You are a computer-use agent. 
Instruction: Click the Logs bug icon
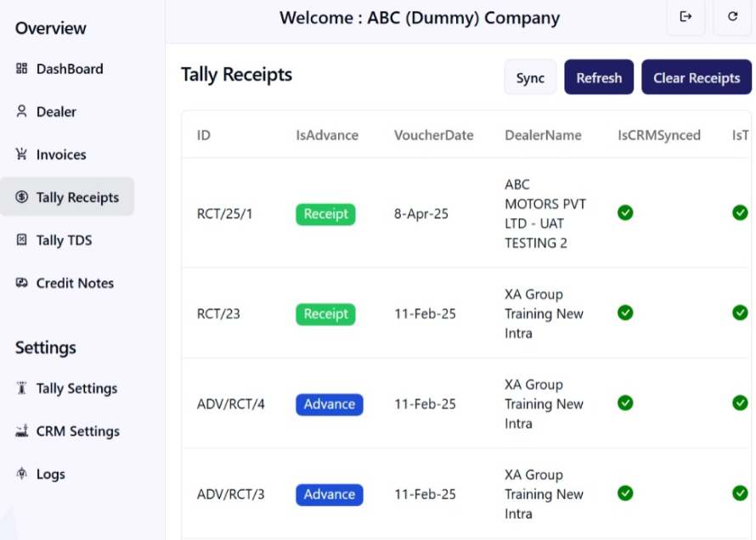point(22,474)
